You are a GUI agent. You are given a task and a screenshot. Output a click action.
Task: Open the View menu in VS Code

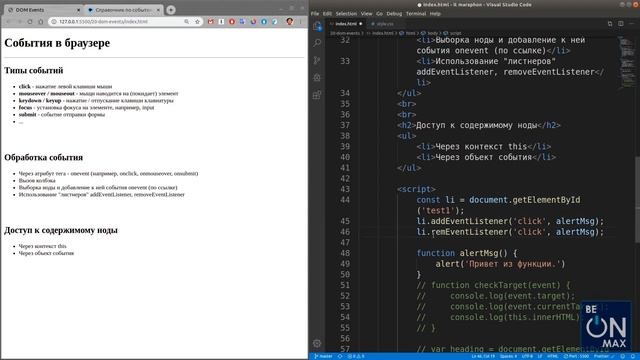(366, 14)
